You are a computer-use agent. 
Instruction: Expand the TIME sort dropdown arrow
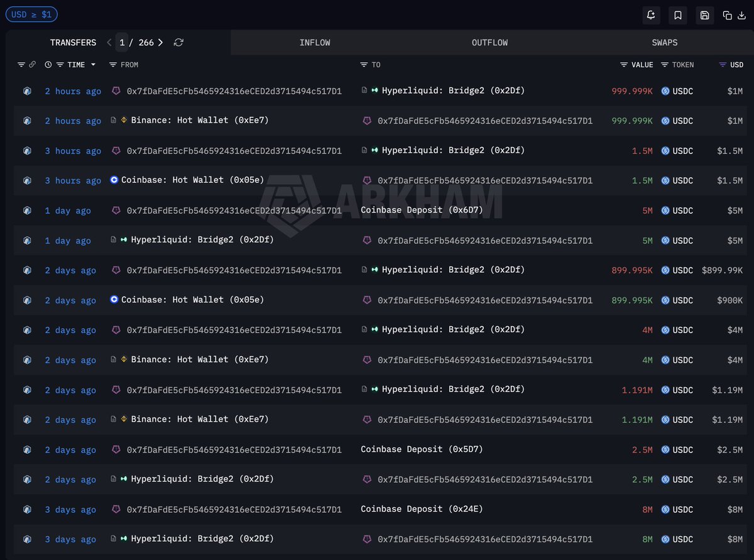coord(93,65)
